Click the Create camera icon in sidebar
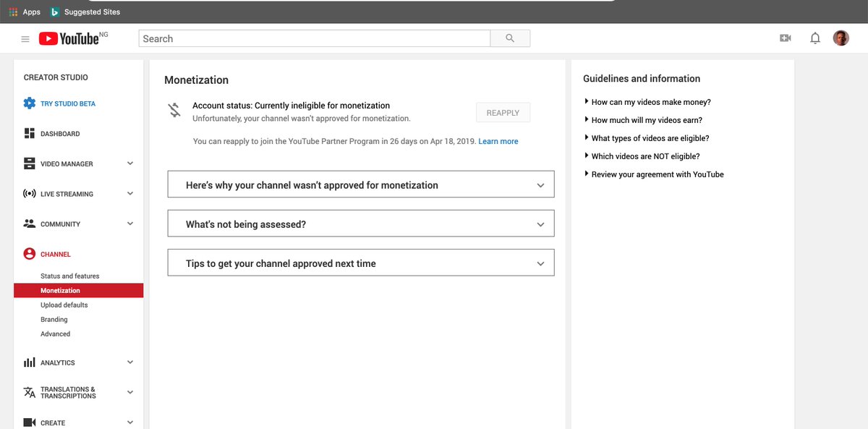The height and width of the screenshot is (429, 868). tap(30, 422)
